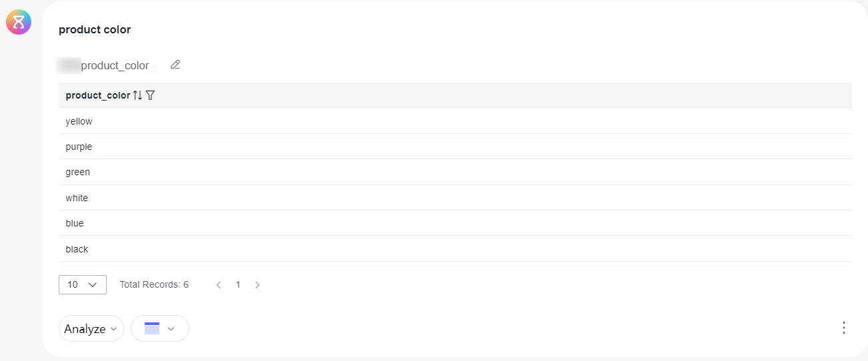This screenshot has width=868, height=361.
Task: Open the three-dot more options menu
Action: [x=844, y=328]
